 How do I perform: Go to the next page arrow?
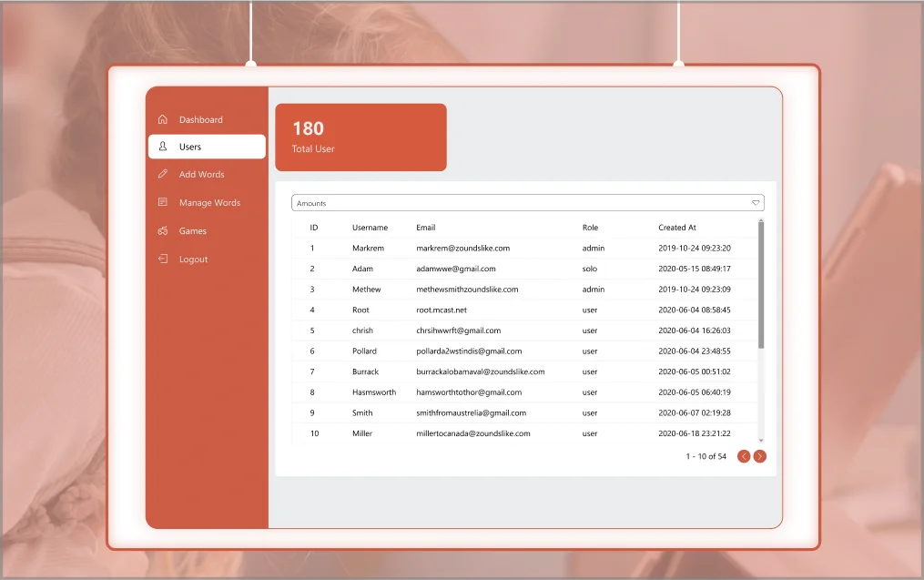tap(760, 456)
